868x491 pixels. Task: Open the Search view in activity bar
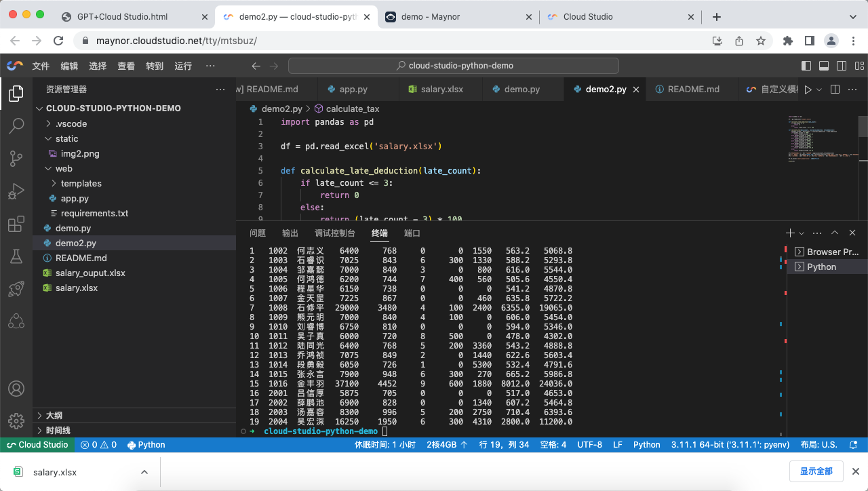(x=16, y=125)
